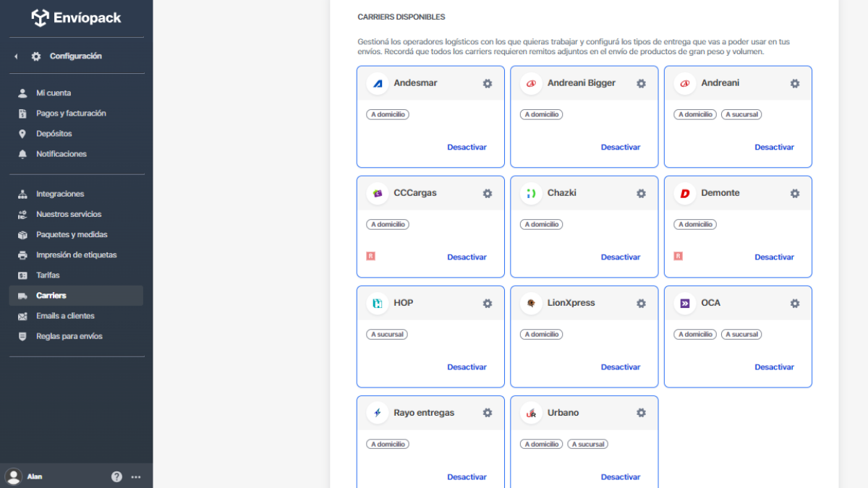Click A sucursal tag on Andreani
Viewport: 868px width, 488px height.
(x=741, y=114)
